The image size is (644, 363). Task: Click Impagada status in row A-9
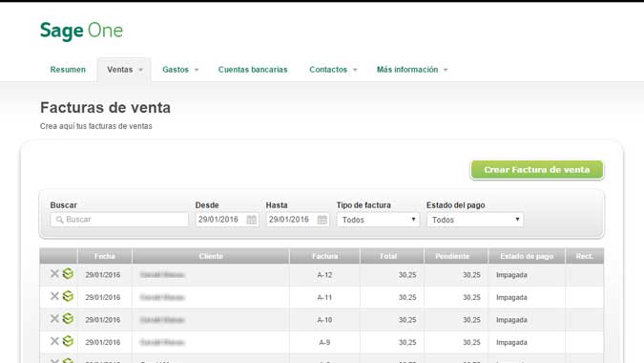click(x=511, y=342)
